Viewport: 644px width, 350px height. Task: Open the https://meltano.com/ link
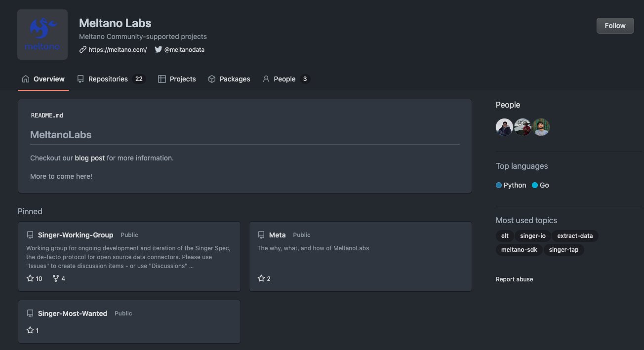point(118,49)
